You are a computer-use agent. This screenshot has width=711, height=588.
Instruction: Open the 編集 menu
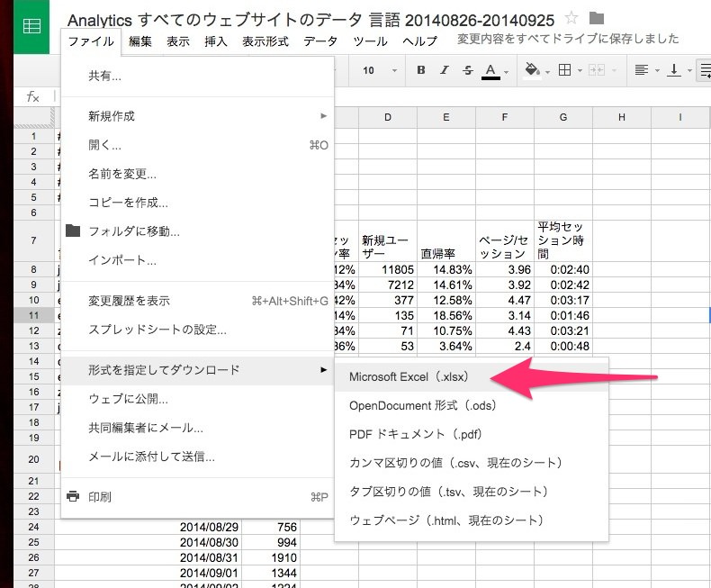point(140,41)
